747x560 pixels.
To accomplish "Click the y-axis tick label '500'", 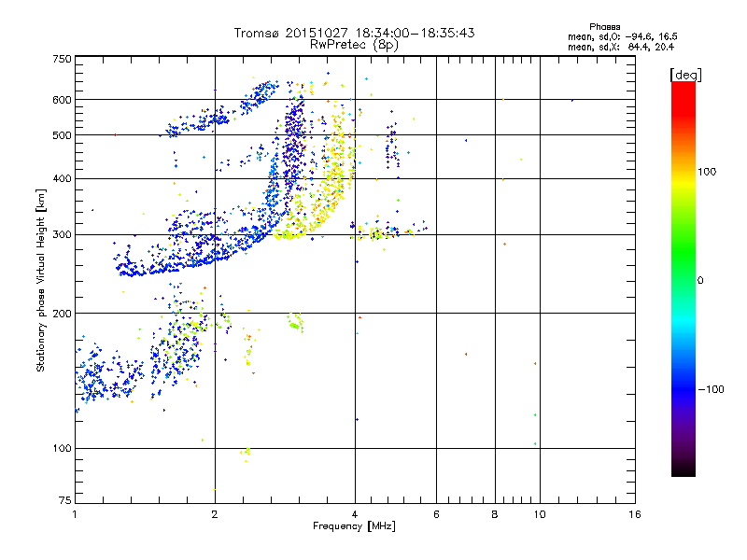I will pos(63,135).
